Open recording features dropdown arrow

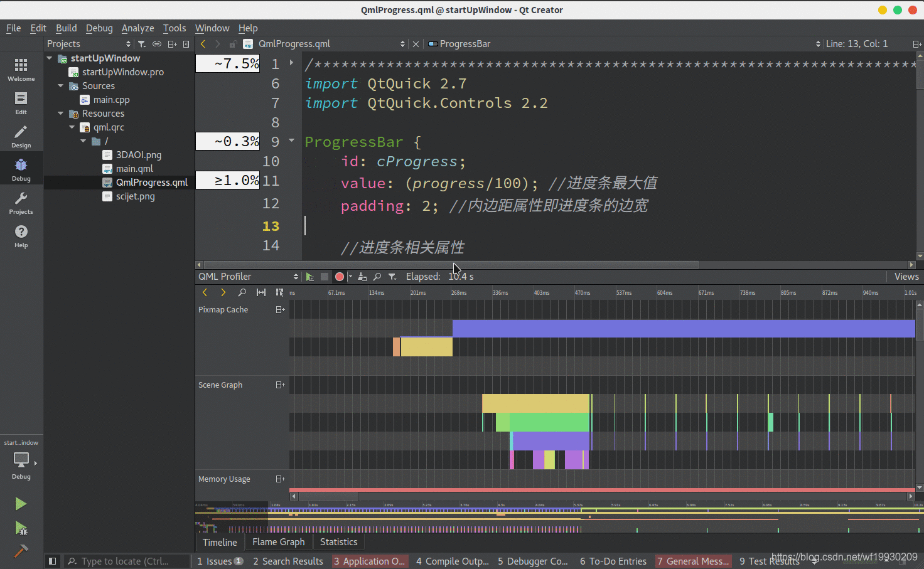click(x=350, y=277)
